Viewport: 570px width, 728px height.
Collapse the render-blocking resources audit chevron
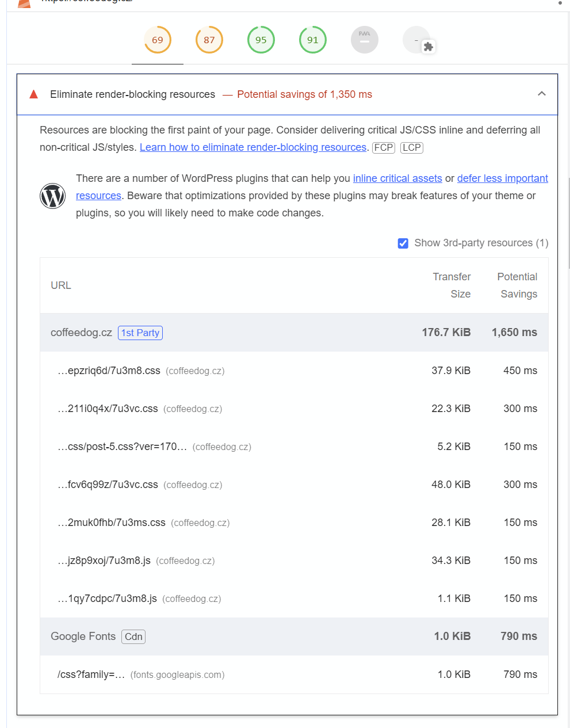click(542, 94)
